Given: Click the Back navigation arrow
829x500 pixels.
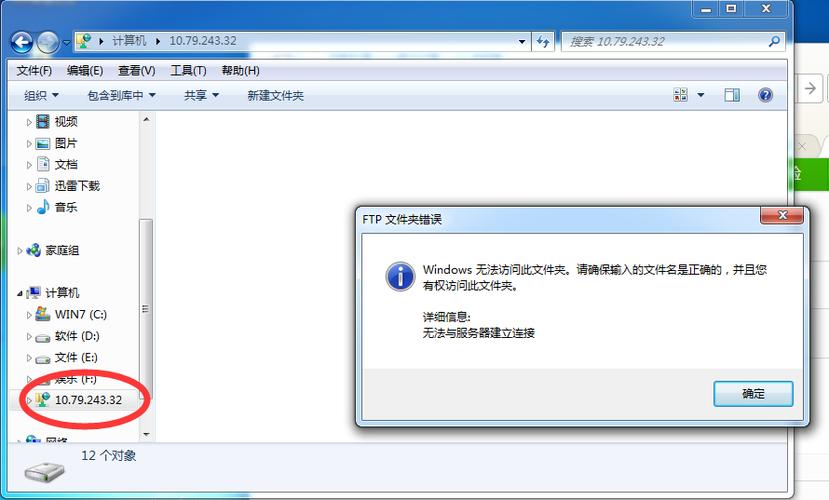Looking at the screenshot, I should tap(22, 42).
